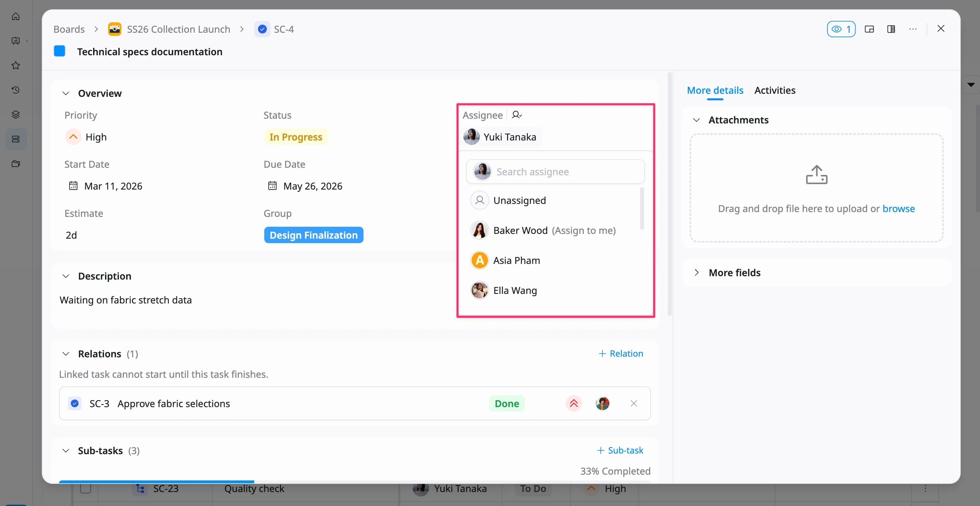This screenshot has height=506, width=980.
Task: Click the highest priority icon on SC-3
Action: (x=574, y=403)
